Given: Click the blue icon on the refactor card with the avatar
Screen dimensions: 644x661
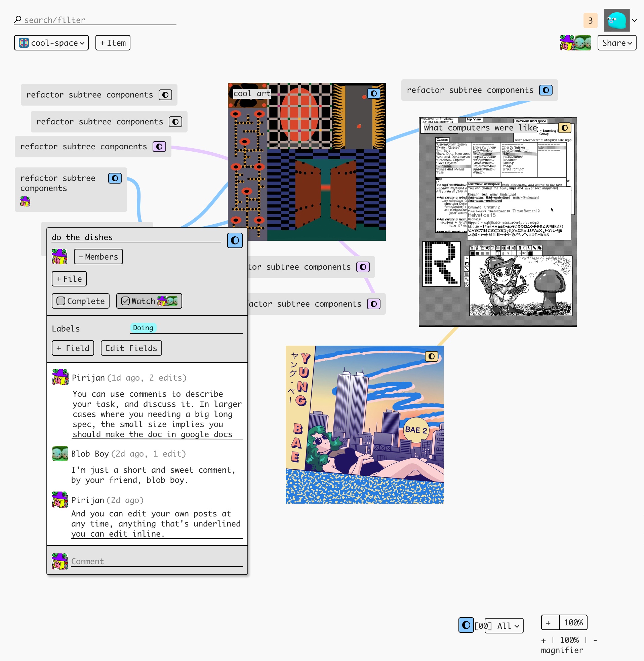Looking at the screenshot, I should coord(115,178).
